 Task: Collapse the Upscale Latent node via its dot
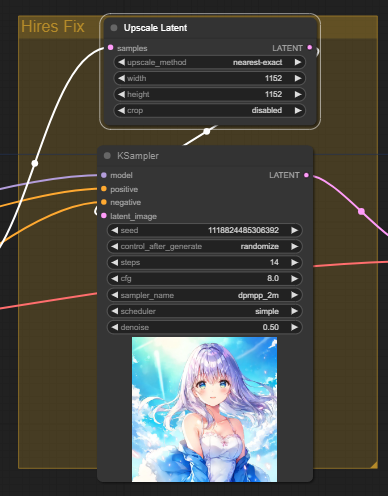(114, 28)
